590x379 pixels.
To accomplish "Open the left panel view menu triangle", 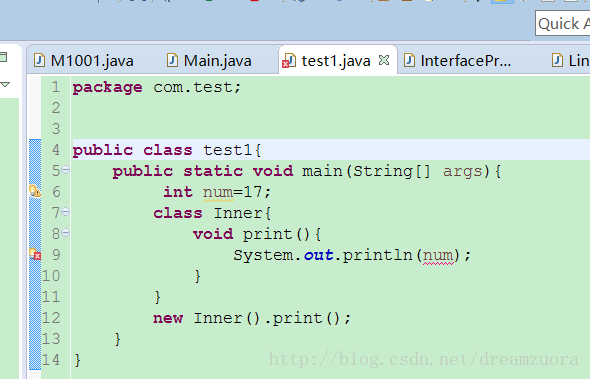I will pos(5,84).
